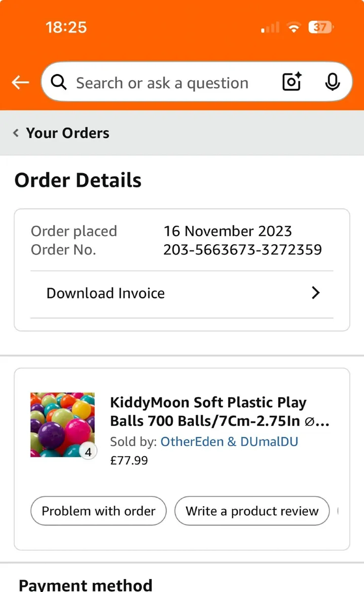
Task: Tap the battery indicator showing 37
Action: pyautogui.click(x=320, y=28)
